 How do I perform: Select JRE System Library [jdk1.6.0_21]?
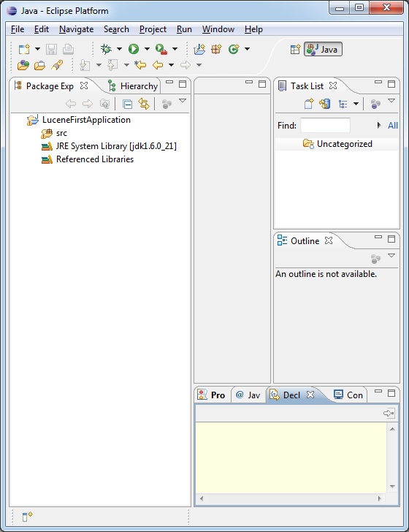point(109,146)
